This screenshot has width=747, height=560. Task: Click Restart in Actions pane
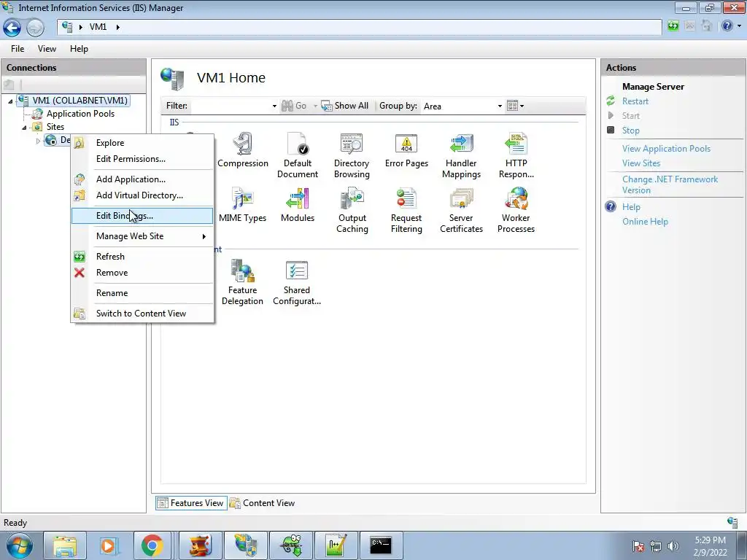(x=635, y=101)
